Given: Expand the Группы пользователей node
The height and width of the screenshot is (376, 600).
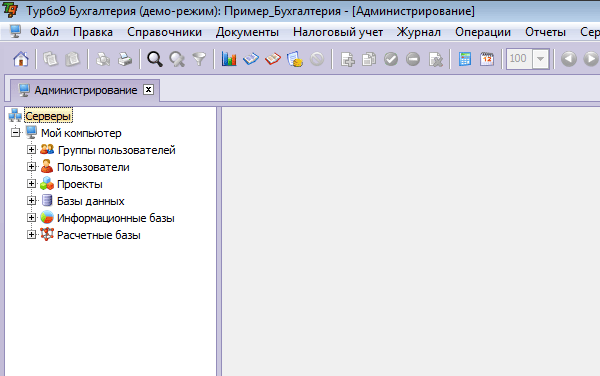Looking at the screenshot, I should (31, 150).
